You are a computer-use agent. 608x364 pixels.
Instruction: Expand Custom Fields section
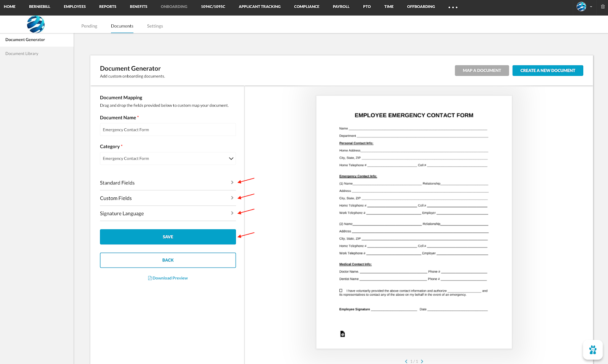point(168,198)
